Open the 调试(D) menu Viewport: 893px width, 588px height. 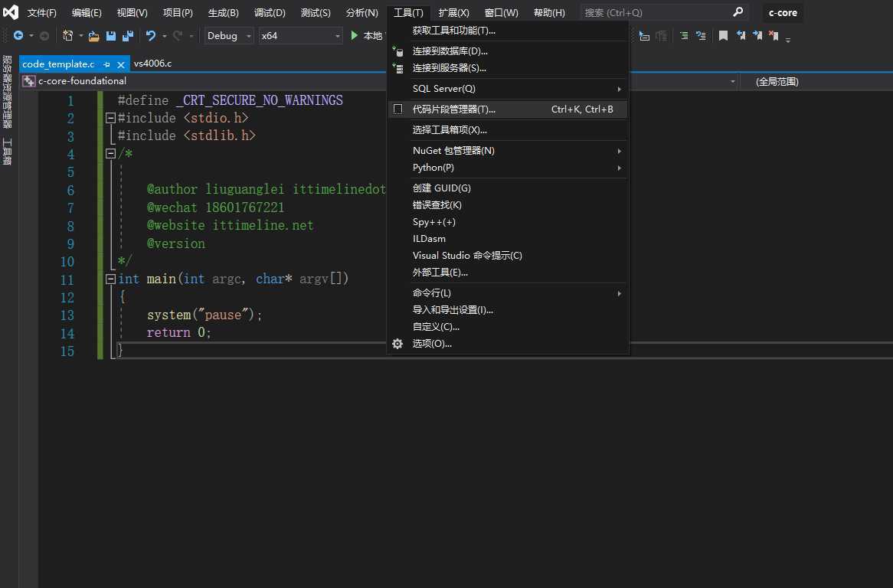270,12
